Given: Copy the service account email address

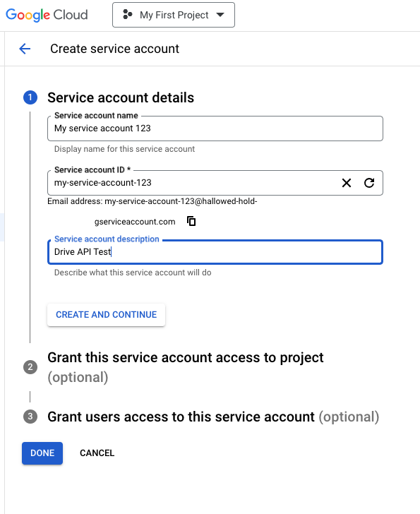Looking at the screenshot, I should 191,221.
